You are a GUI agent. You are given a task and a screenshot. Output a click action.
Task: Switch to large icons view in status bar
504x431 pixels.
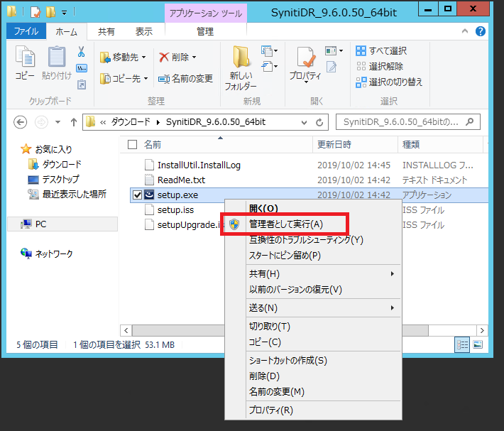[x=478, y=344]
